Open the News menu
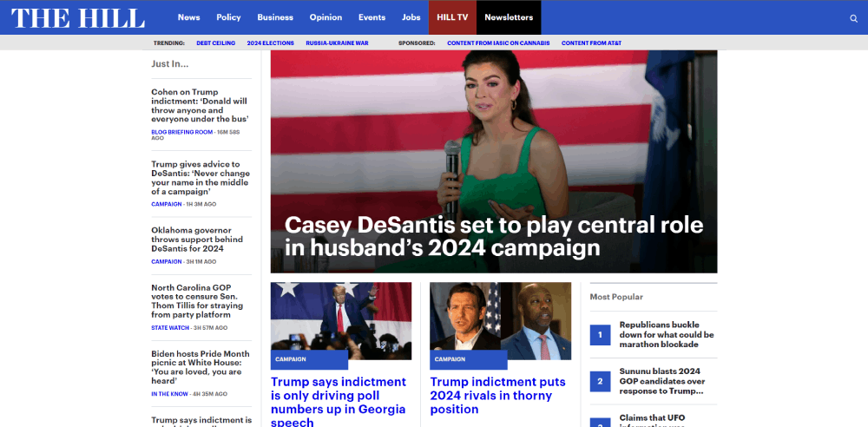Viewport: 868px width, 427px height. click(188, 17)
